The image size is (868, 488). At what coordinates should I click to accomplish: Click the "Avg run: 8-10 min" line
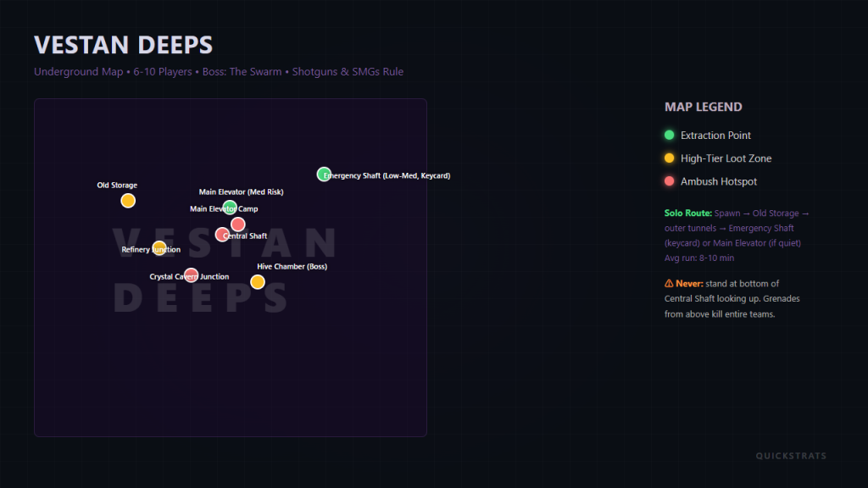tap(699, 258)
